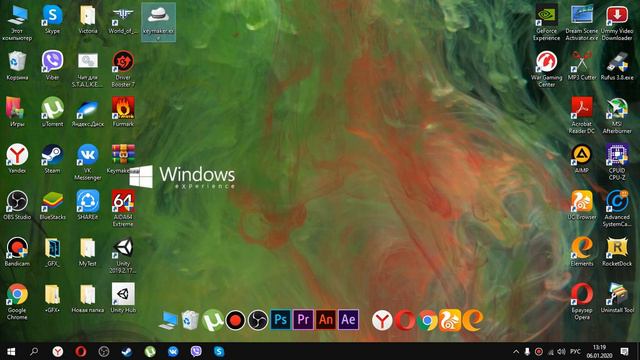Open the CPUID CPU-Z shortcut
640x360 pixels.
tap(617, 162)
